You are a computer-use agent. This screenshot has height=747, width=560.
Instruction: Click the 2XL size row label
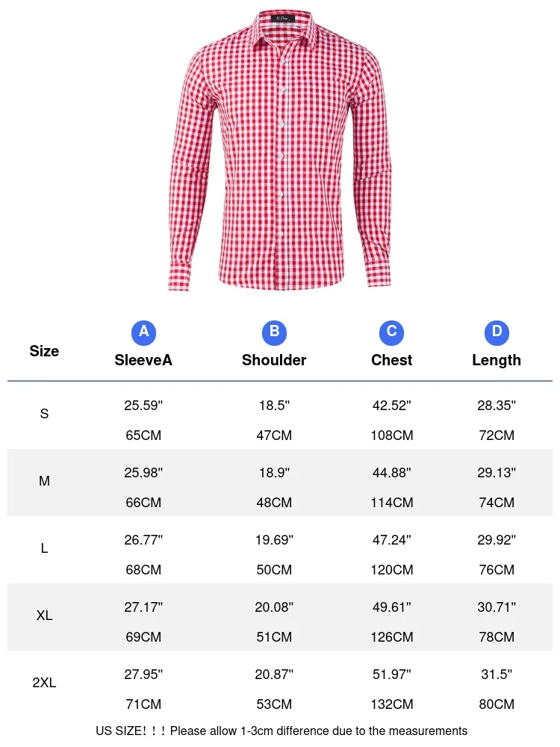pos(44,683)
